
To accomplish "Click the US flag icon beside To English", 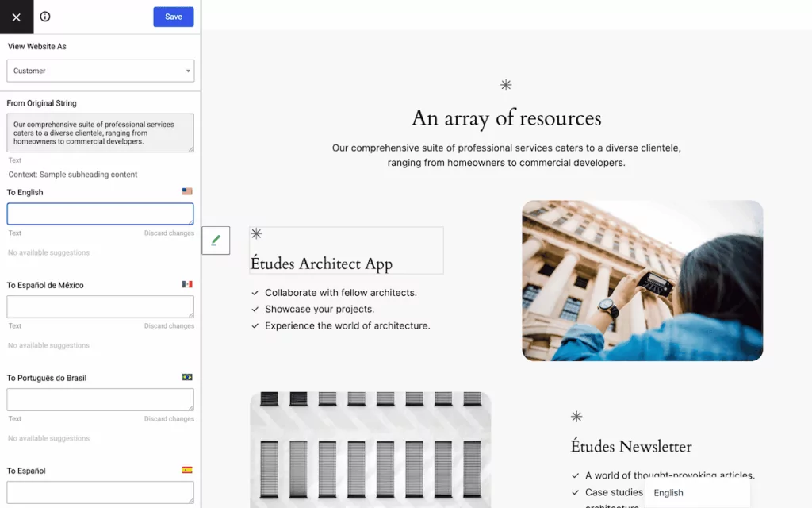I will pos(187,191).
